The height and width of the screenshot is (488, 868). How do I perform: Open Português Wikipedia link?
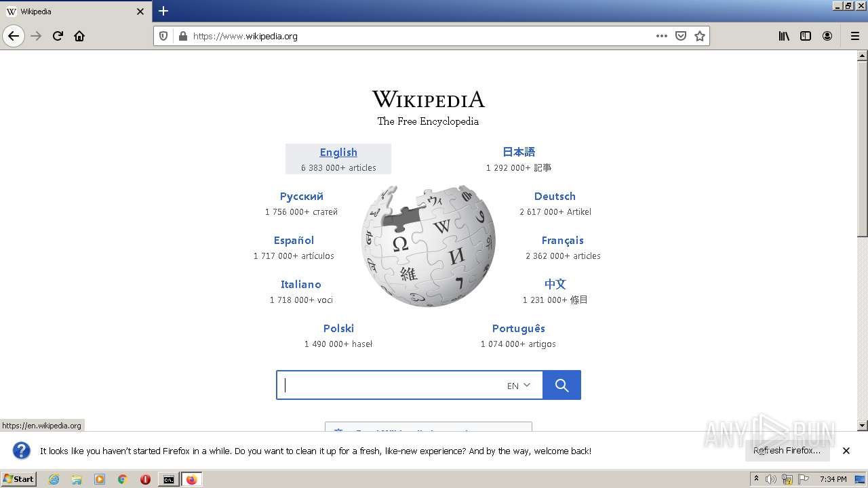point(519,329)
